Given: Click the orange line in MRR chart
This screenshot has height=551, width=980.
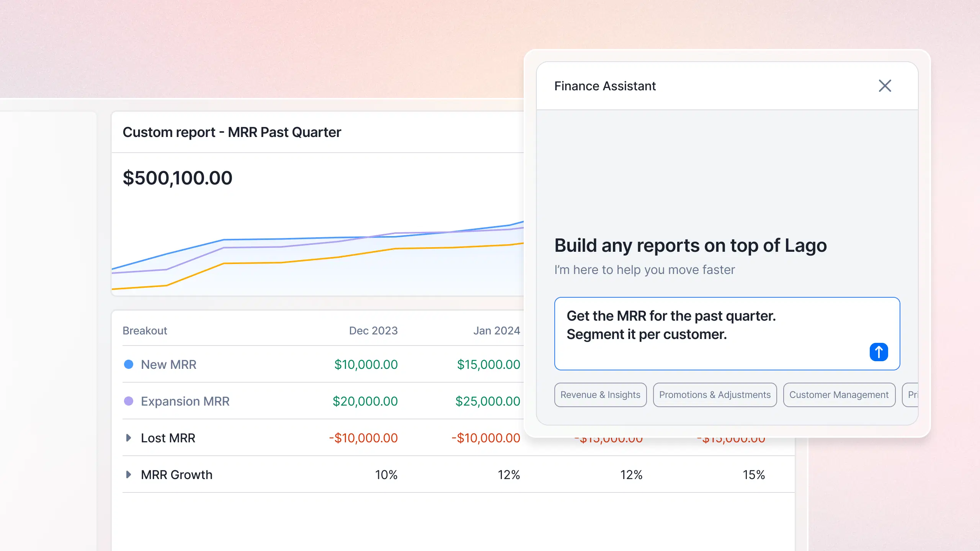Looking at the screenshot, I should [x=253, y=263].
